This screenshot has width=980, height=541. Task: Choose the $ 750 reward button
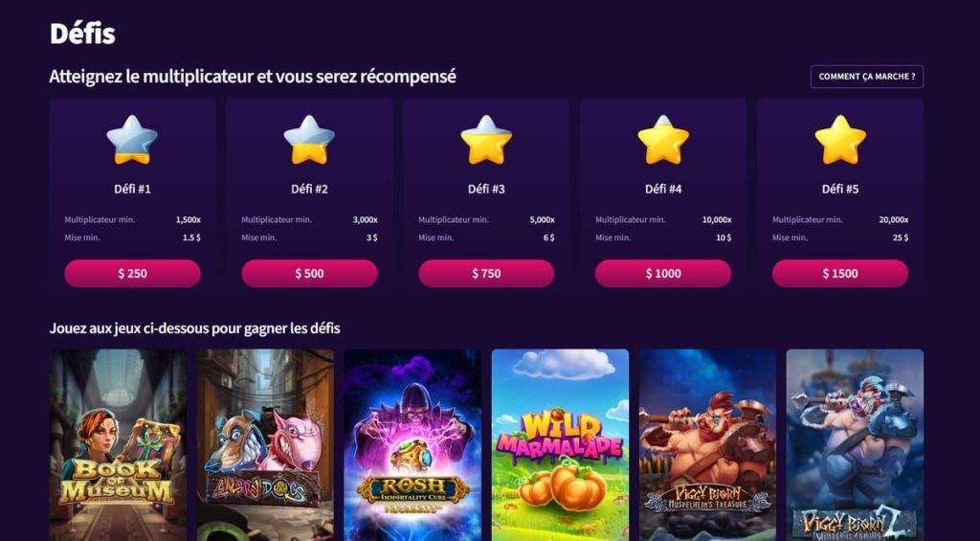486,273
